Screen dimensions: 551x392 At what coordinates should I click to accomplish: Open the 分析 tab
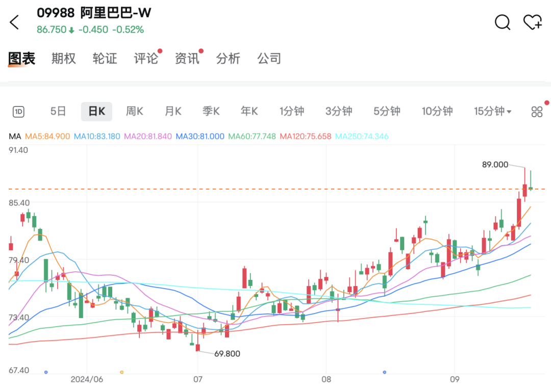click(x=228, y=58)
